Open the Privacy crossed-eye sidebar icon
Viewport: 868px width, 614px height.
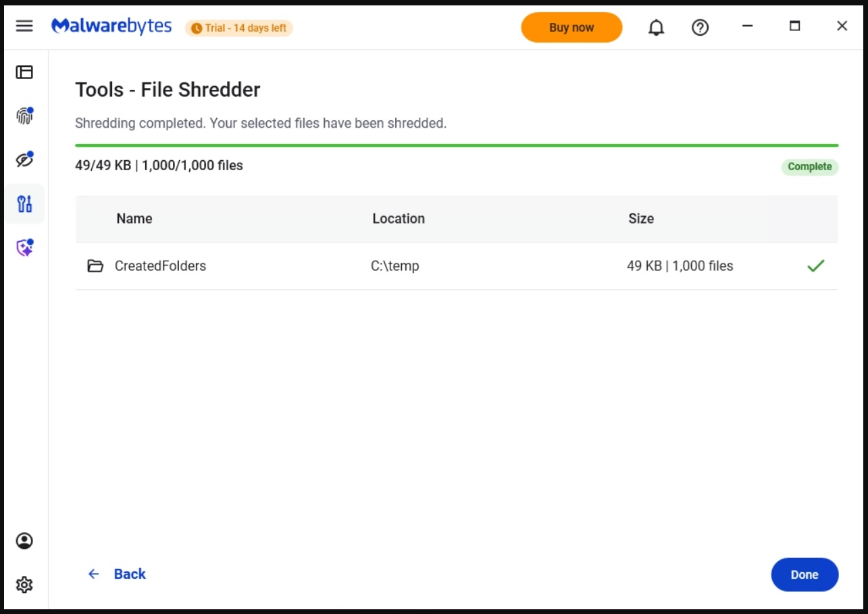pyautogui.click(x=24, y=160)
